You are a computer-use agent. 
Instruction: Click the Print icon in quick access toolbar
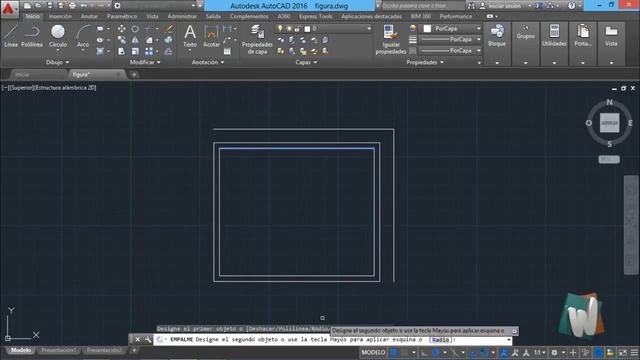point(72,6)
